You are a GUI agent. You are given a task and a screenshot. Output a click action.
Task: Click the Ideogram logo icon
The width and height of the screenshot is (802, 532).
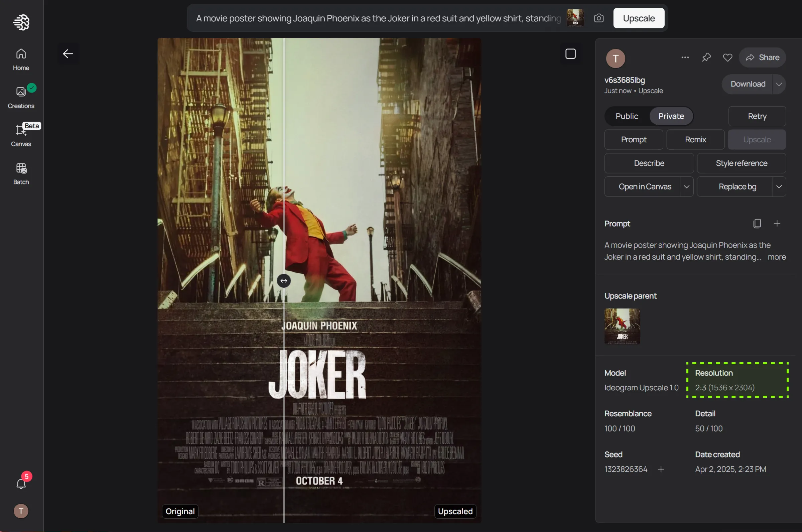pos(21,22)
